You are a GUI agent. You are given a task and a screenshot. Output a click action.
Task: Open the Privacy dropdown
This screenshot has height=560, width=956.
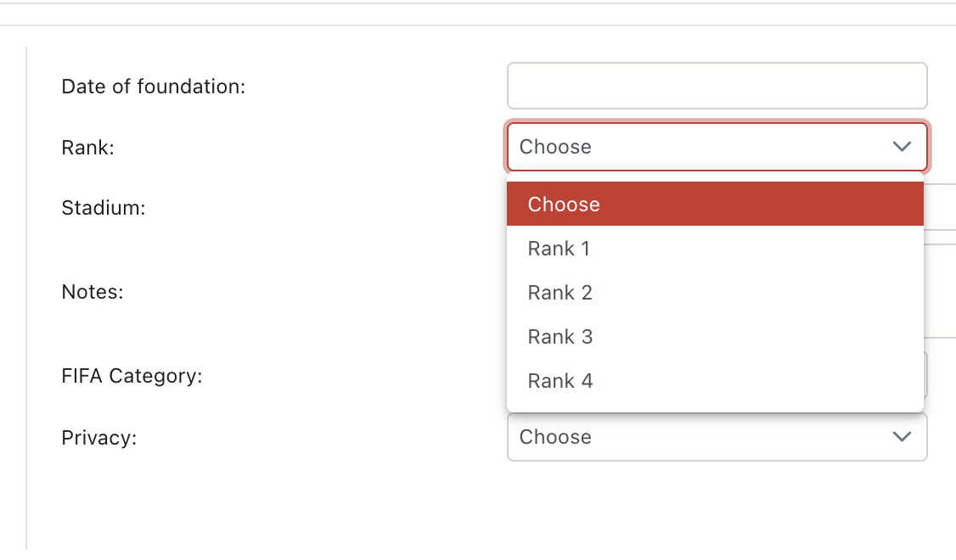coord(696,437)
